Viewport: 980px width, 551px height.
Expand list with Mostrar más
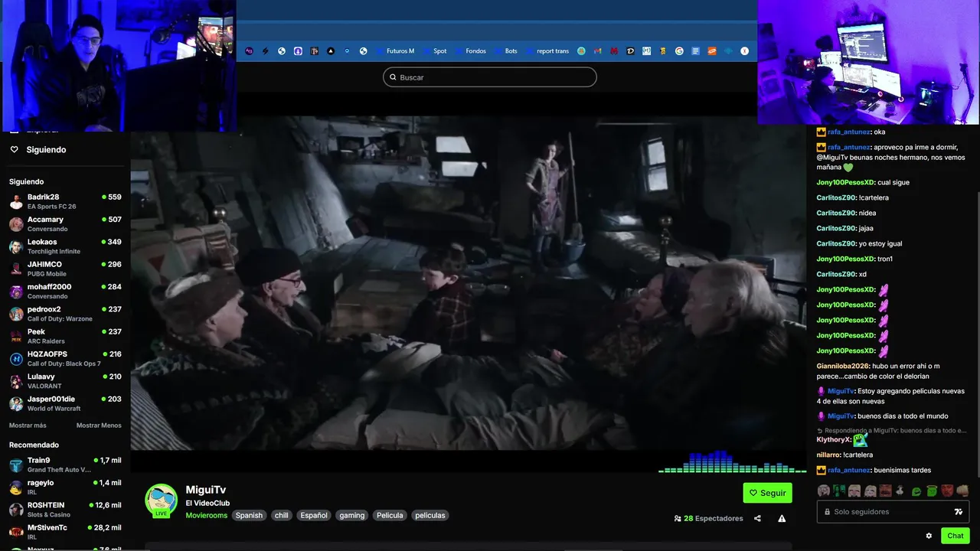(28, 425)
